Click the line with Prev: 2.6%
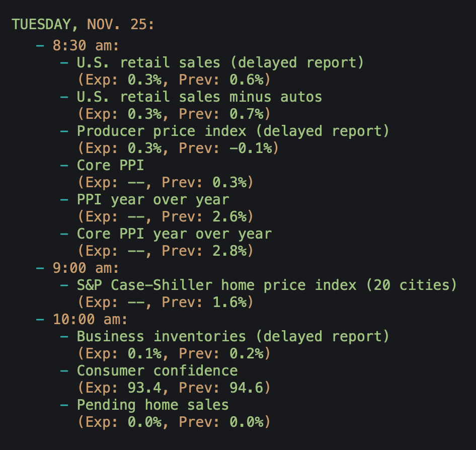This screenshot has width=476, height=450. pos(166,216)
